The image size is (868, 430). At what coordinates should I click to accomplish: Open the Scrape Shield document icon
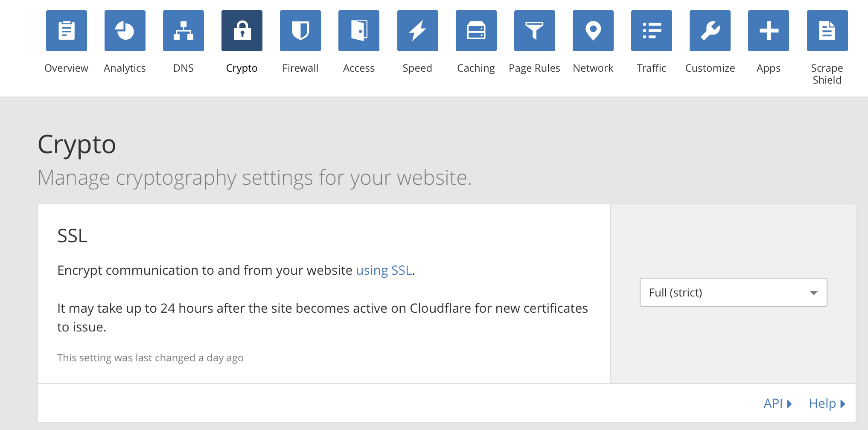(x=827, y=30)
